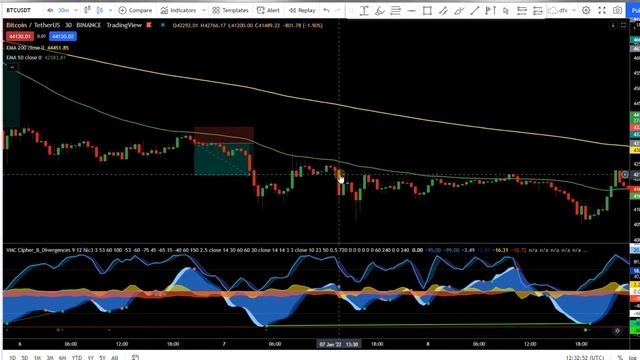The height and width of the screenshot is (360, 640).
Task: Select the All date range
Action: 115,358
